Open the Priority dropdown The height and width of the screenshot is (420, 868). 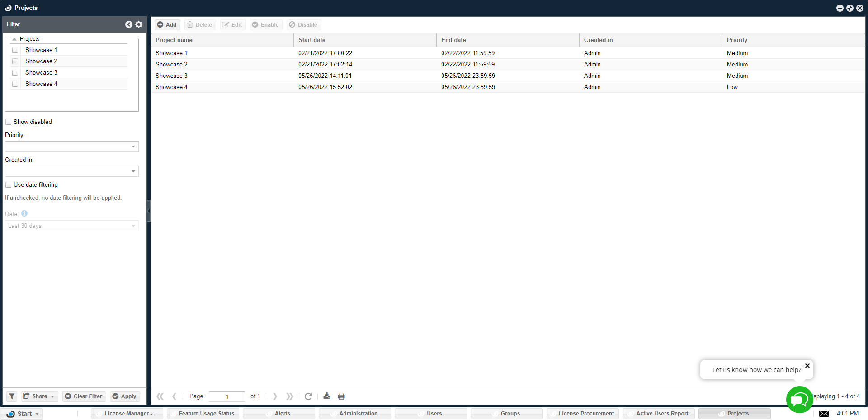(x=133, y=146)
